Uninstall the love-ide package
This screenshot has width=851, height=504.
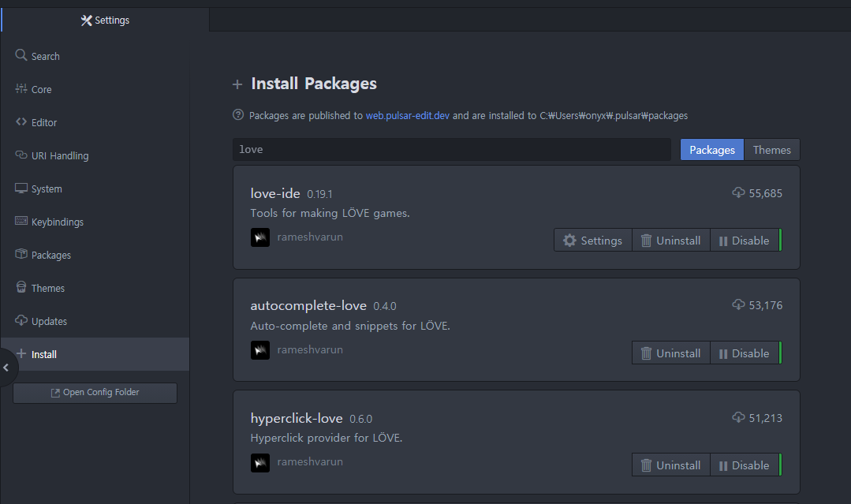coord(671,241)
